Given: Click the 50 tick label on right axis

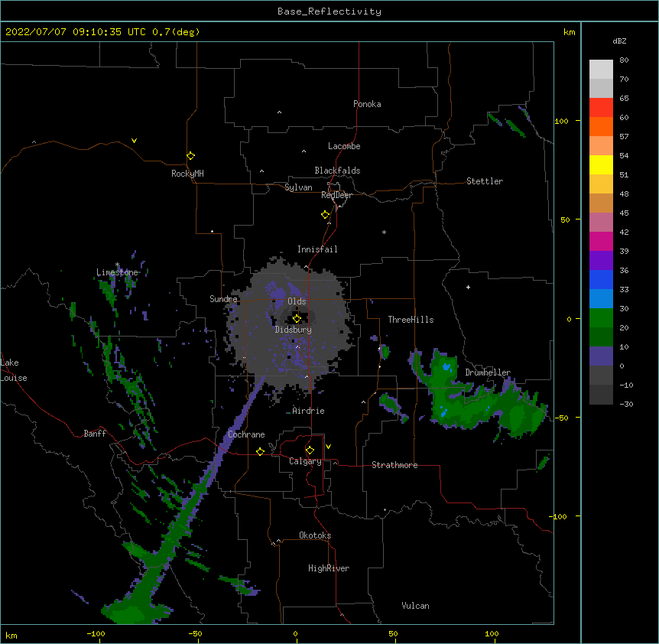Looking at the screenshot, I should coord(565,220).
